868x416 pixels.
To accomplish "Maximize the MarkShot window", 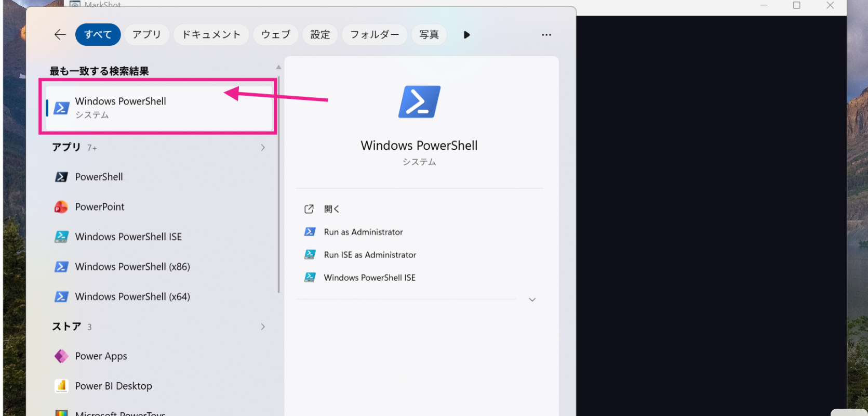I will pyautogui.click(x=796, y=5).
